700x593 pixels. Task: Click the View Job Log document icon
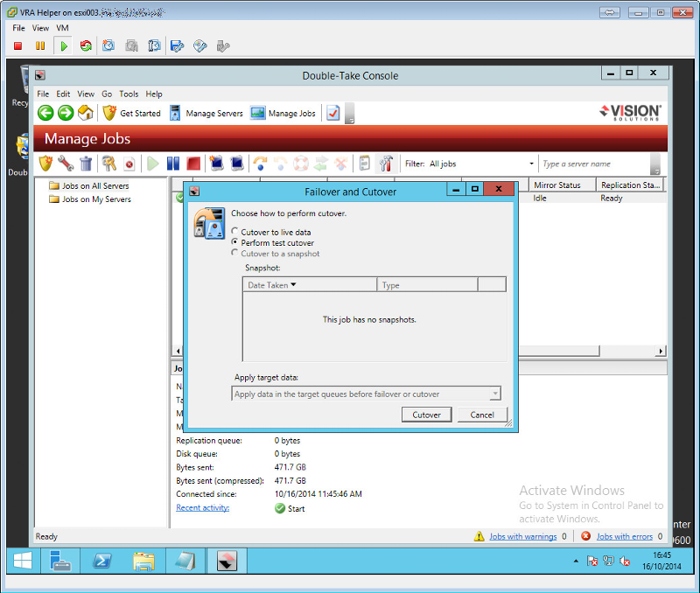tap(364, 164)
